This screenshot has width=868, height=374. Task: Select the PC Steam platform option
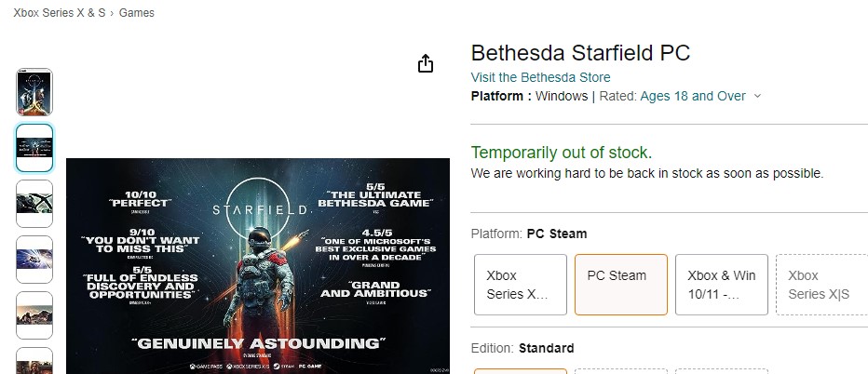pyautogui.click(x=621, y=285)
